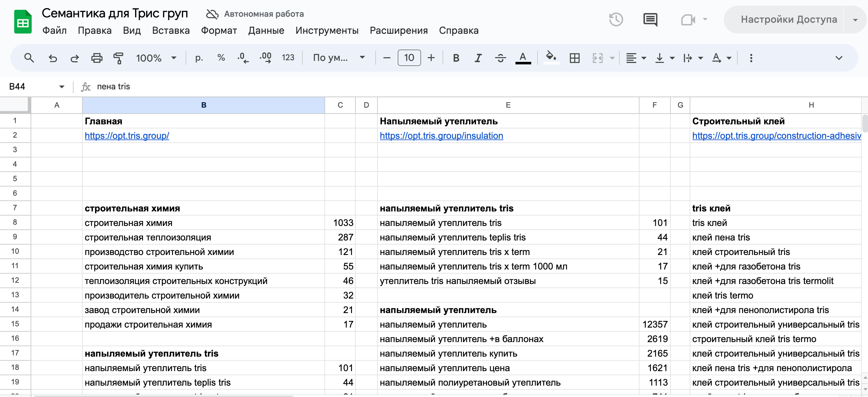This screenshot has height=397, width=868.
Task: Open the fill color picker
Action: (x=551, y=58)
